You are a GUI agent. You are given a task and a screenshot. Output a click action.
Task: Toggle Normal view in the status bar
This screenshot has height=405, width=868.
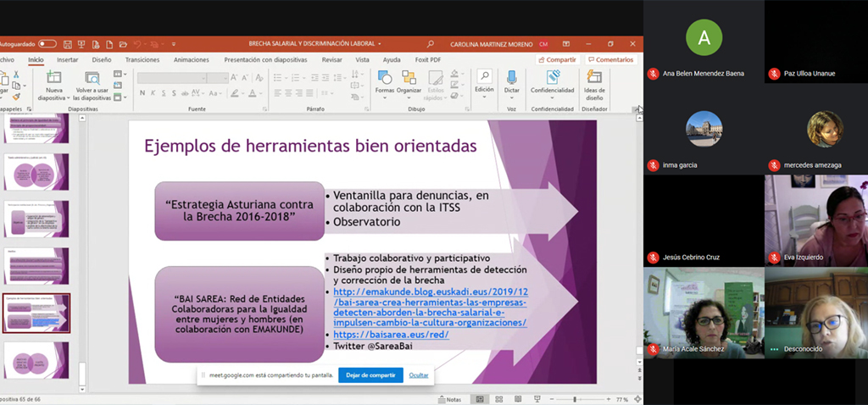(479, 399)
